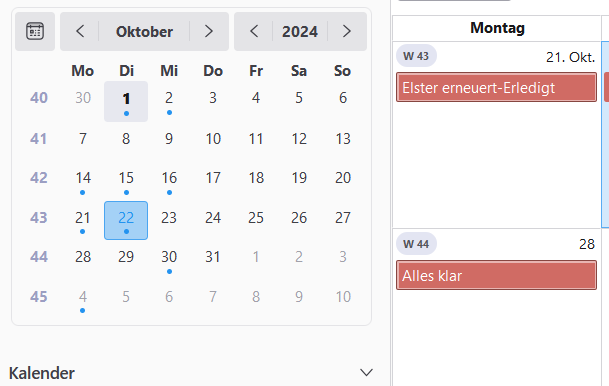The height and width of the screenshot is (386, 609).
Task: Open the Alles klar event
Action: pyautogui.click(x=496, y=275)
